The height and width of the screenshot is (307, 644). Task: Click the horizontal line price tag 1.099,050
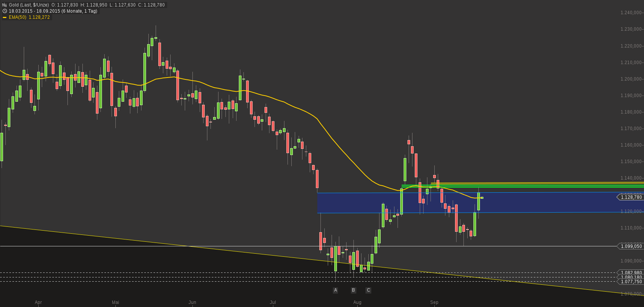click(630, 246)
